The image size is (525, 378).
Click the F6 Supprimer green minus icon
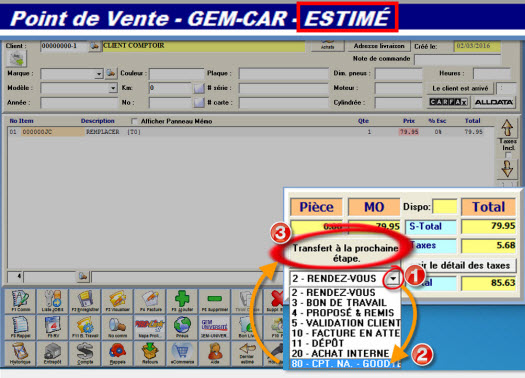point(214,301)
